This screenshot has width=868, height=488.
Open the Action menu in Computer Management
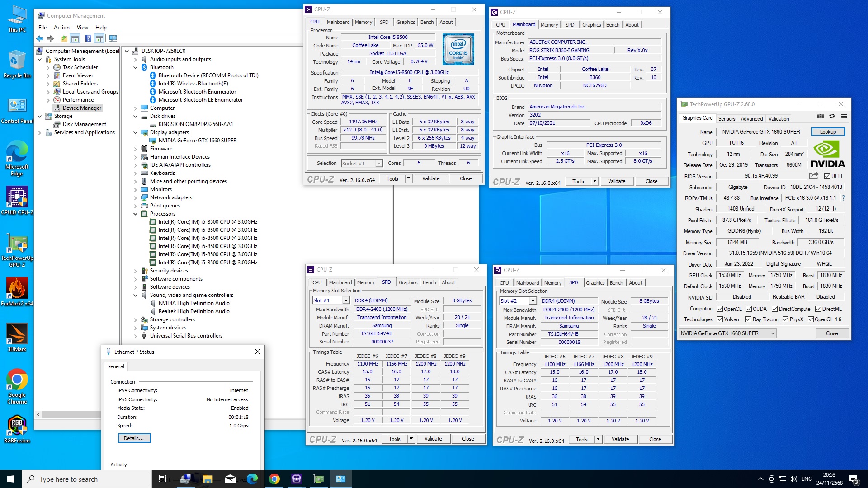coord(61,28)
